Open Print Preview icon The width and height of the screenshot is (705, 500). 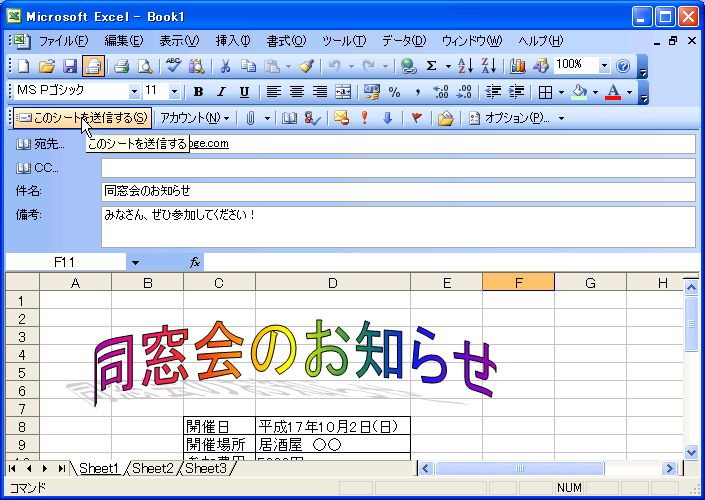(145, 66)
